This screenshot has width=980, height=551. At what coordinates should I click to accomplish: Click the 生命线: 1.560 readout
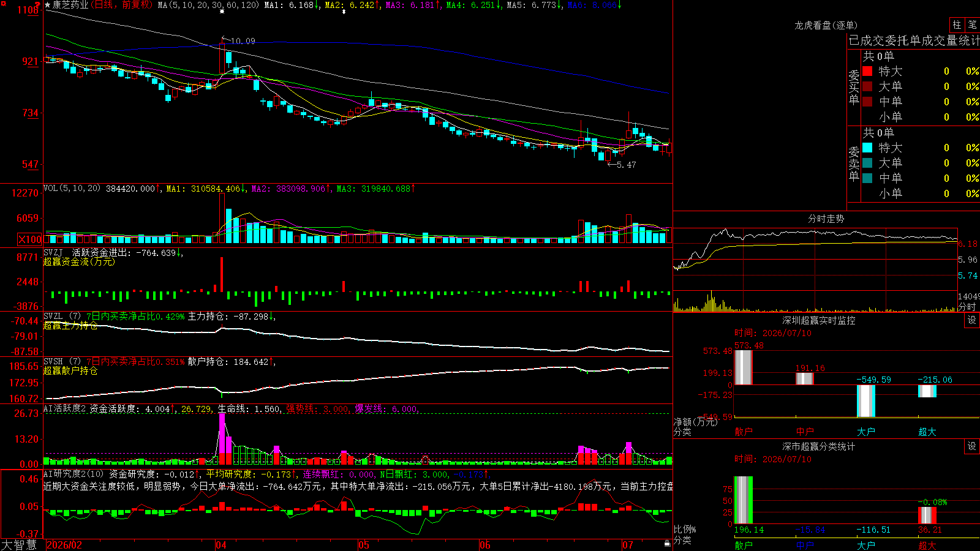[249, 409]
